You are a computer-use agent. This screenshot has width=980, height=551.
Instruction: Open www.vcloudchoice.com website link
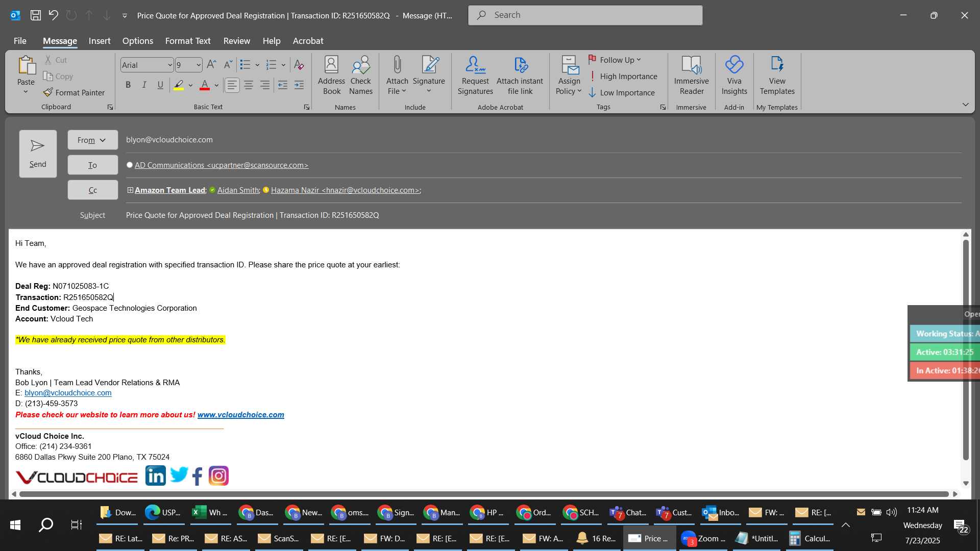click(241, 415)
